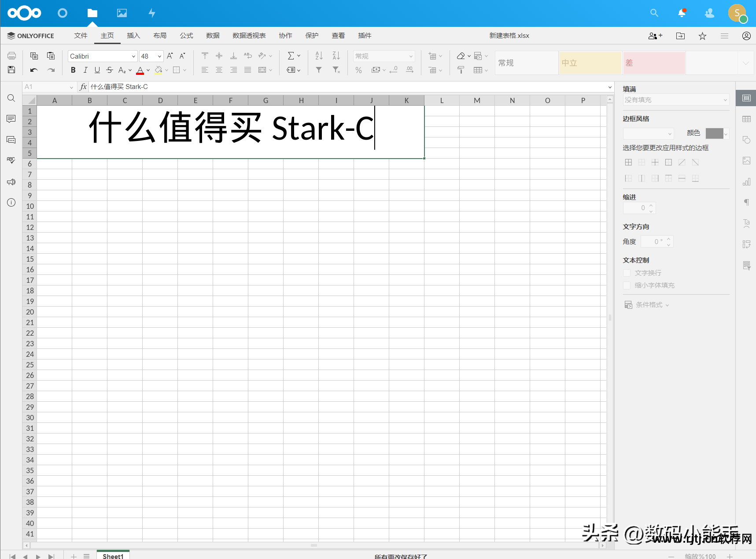The width and height of the screenshot is (756, 559).
Task: Toggle strikethrough formatting
Action: [x=110, y=70]
